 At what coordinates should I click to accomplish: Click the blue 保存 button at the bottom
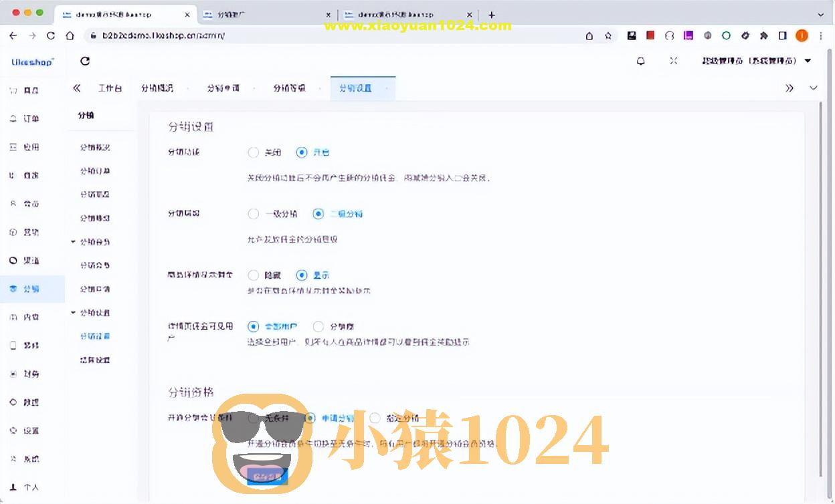pos(268,476)
